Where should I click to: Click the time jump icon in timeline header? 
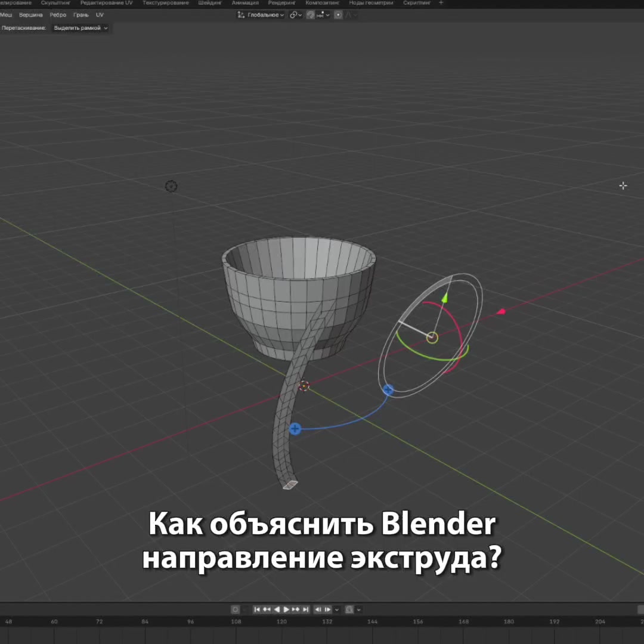coord(349,609)
